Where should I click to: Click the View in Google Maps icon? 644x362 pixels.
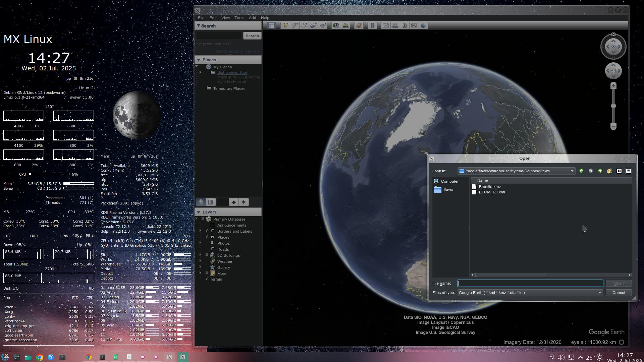(x=414, y=26)
